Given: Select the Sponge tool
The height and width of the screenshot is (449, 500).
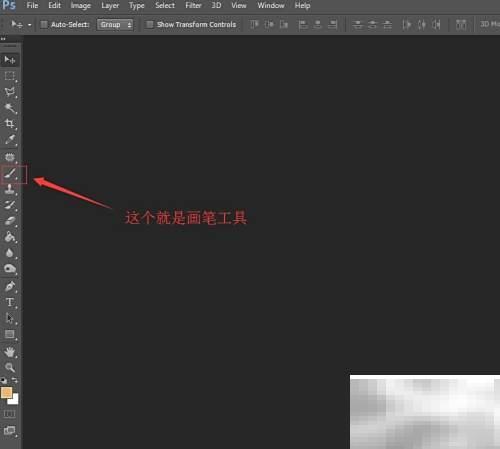Looking at the screenshot, I should click(x=10, y=268).
